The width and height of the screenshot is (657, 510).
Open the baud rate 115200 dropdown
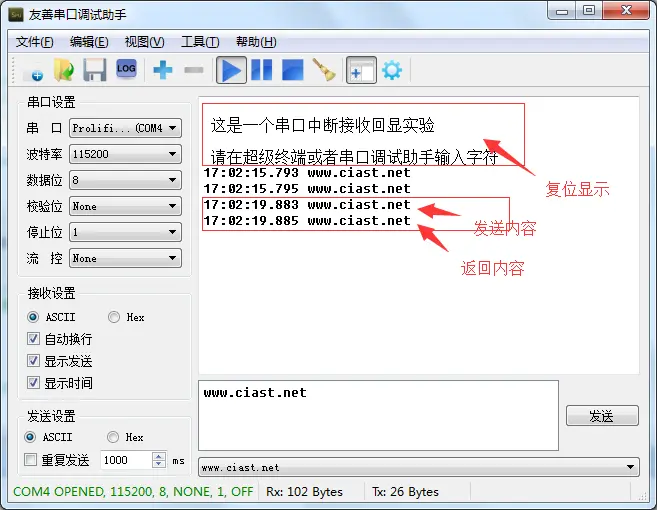[x=125, y=154]
